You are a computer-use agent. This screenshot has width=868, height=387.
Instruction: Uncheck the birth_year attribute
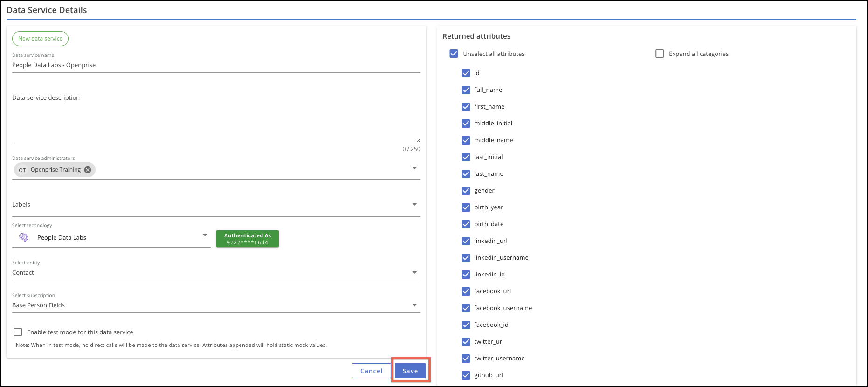point(466,207)
